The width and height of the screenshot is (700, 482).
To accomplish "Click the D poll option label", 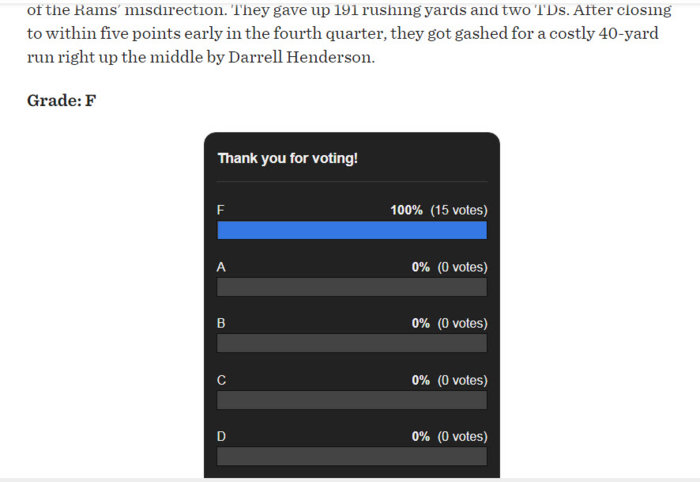I will pyautogui.click(x=221, y=436).
